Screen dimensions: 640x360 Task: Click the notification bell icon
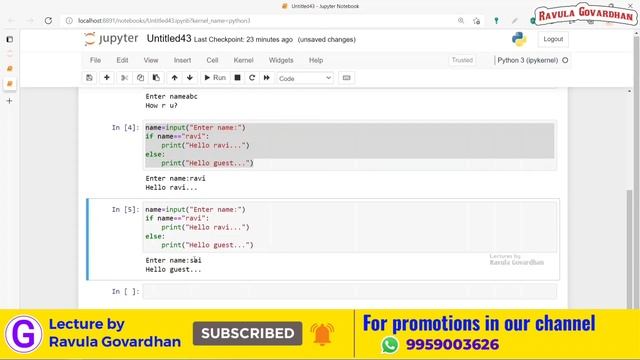click(322, 334)
